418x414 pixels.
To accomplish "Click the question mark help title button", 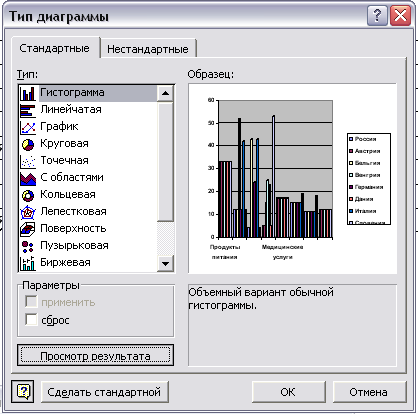I will point(377,15).
